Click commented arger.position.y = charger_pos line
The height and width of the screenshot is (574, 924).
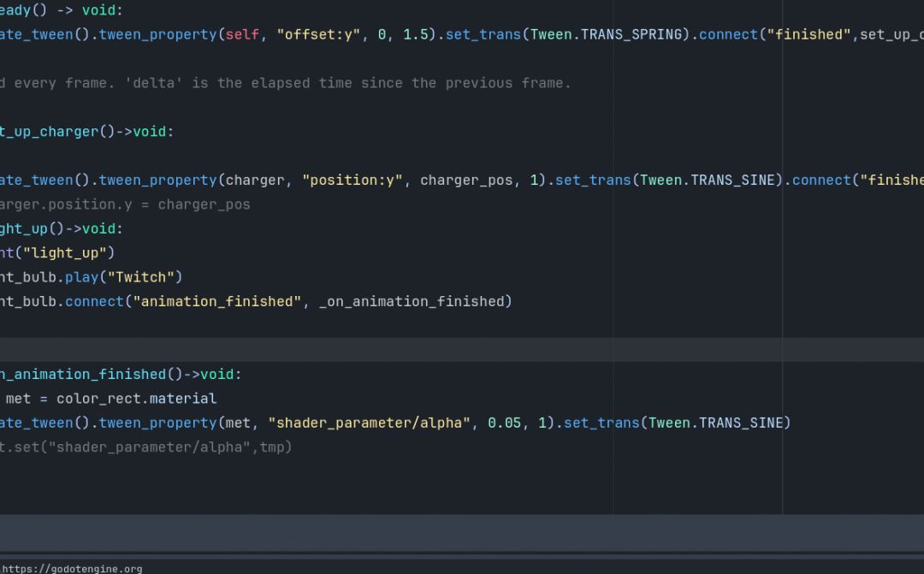[x=125, y=204]
